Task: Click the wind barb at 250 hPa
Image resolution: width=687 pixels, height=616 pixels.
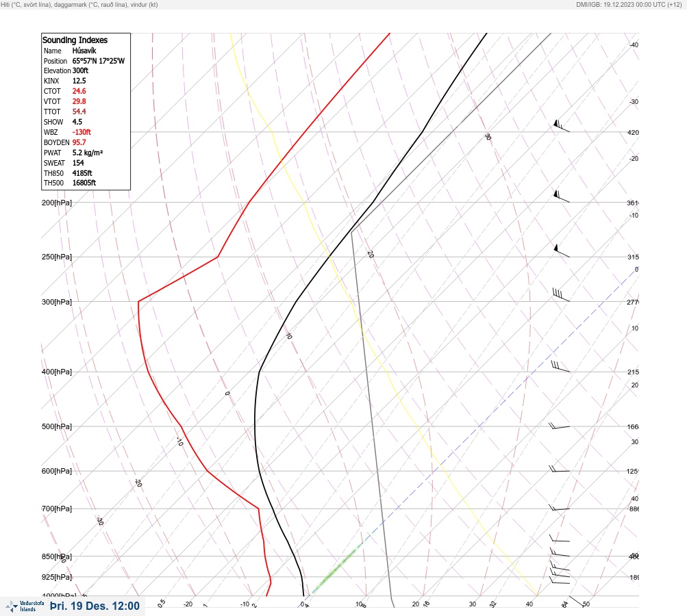Action: [x=561, y=251]
